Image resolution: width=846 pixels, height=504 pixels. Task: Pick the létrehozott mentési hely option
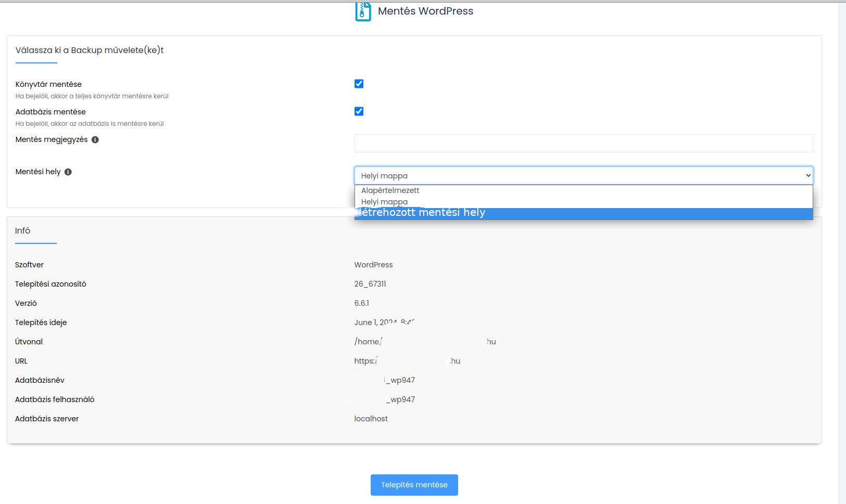(584, 213)
